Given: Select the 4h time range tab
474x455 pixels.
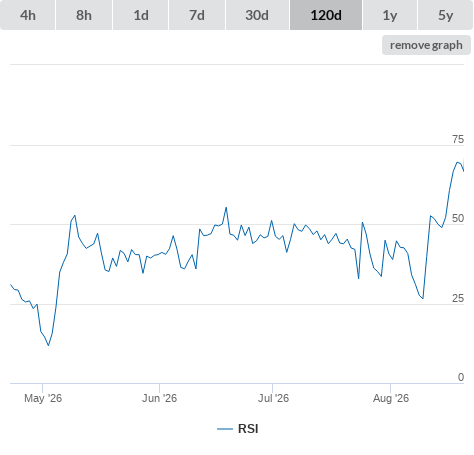Looking at the screenshot, I should [28, 15].
